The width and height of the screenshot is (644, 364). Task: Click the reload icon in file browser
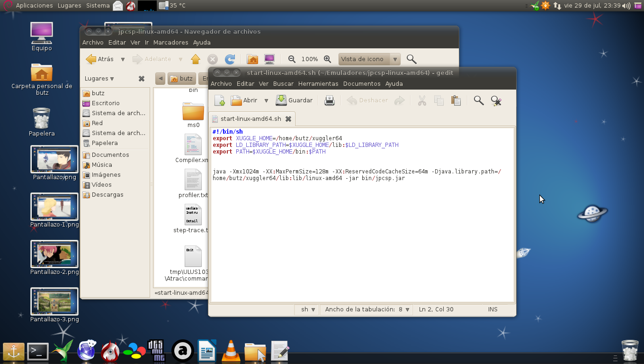coord(230,59)
